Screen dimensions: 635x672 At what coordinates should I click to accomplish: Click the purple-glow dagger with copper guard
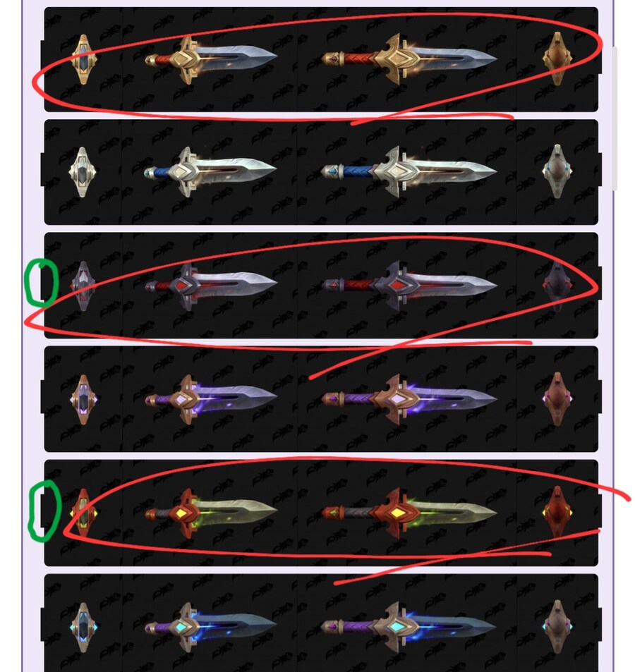coord(211,399)
